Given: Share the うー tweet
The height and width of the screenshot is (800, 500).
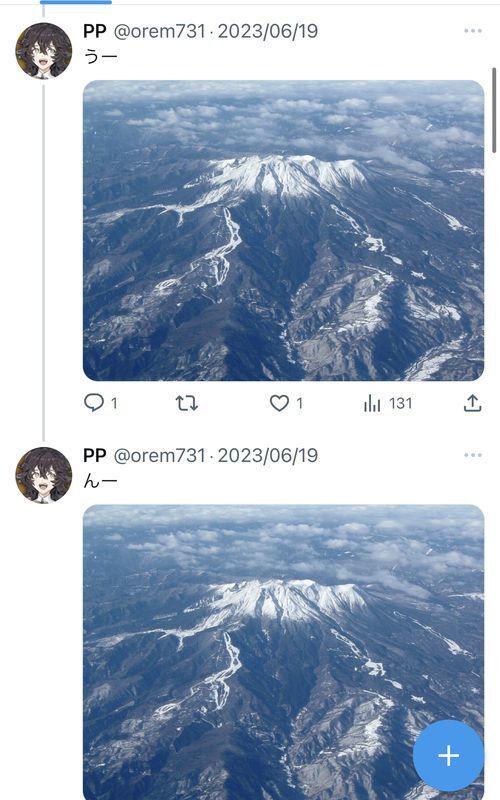Looking at the screenshot, I should pyautogui.click(x=472, y=403).
